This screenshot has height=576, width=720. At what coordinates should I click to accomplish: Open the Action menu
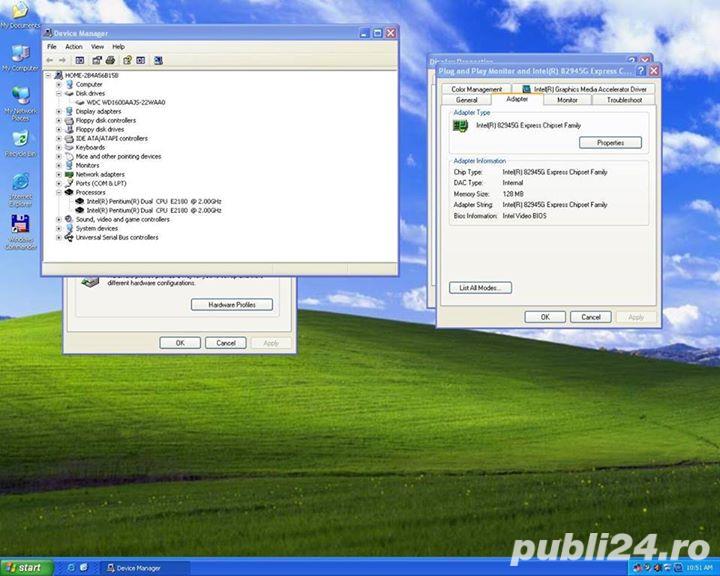click(x=73, y=47)
